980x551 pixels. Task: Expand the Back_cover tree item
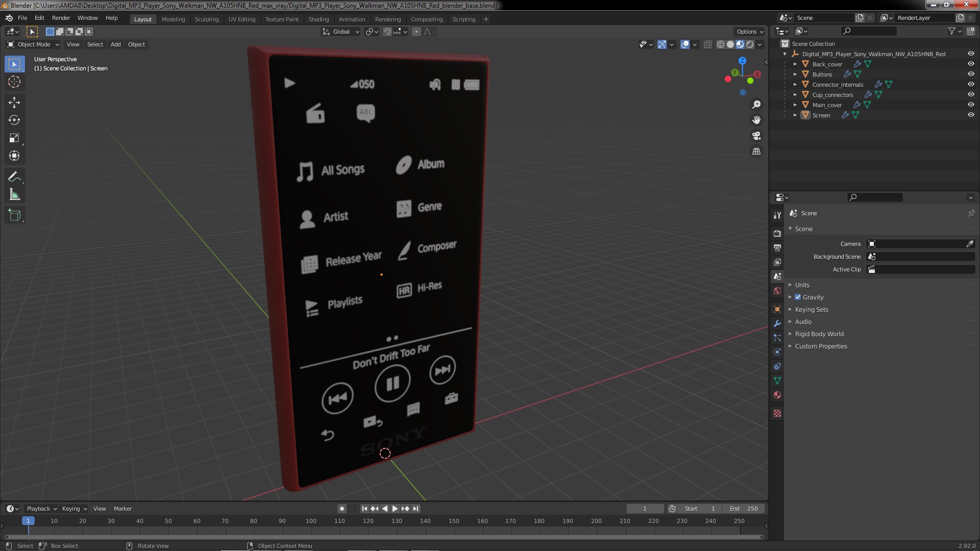795,64
